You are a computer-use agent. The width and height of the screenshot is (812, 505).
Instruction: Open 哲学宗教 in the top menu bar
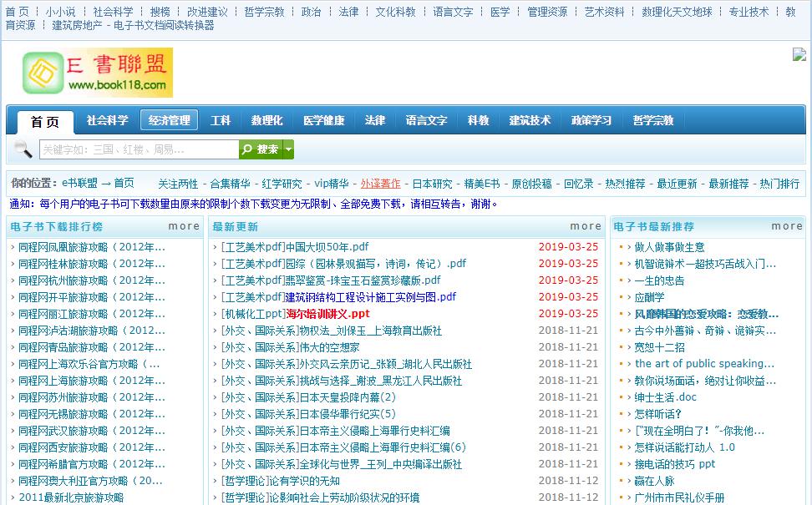(264, 12)
